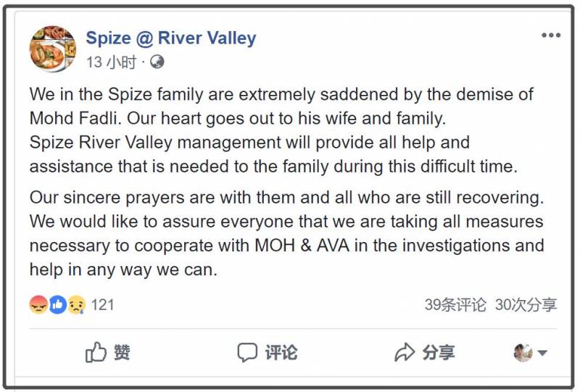Click the crying sad reaction icon
The height and width of the screenshot is (392, 580).
click(75, 305)
